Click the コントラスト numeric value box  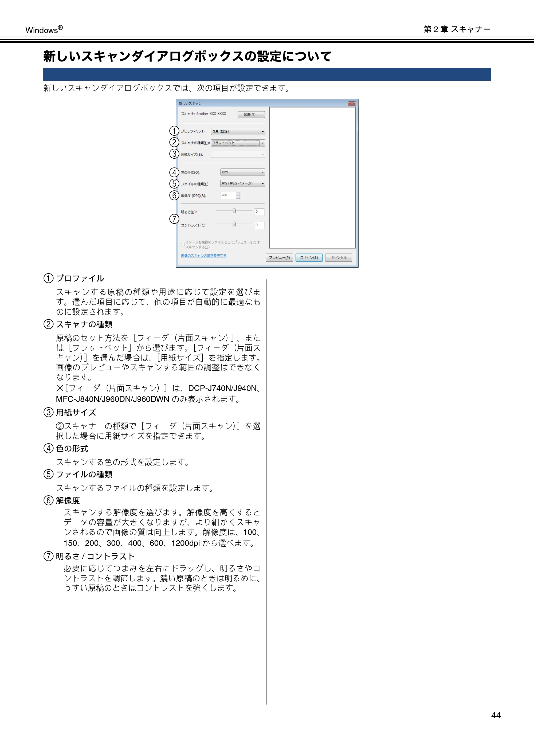pos(260,225)
